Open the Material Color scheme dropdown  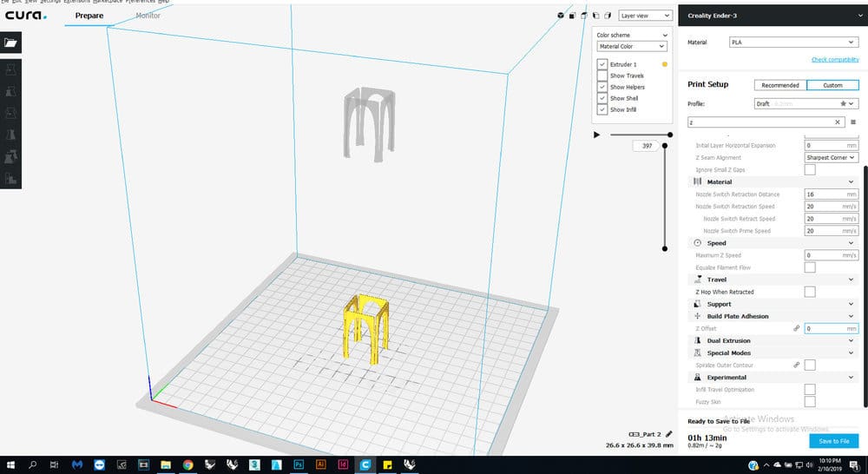point(632,47)
